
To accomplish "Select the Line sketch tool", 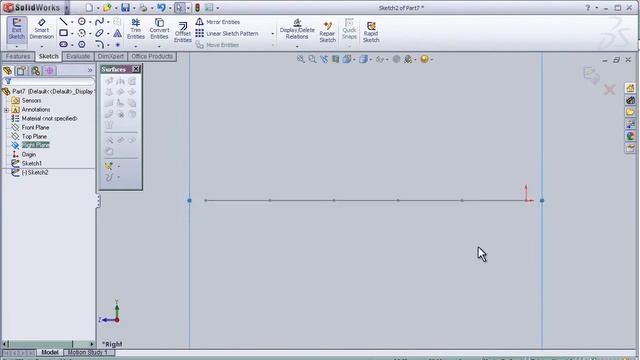I will pyautogui.click(x=63, y=22).
